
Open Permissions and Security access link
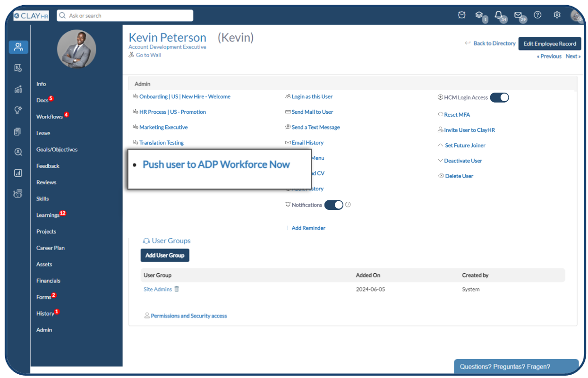[189, 316]
